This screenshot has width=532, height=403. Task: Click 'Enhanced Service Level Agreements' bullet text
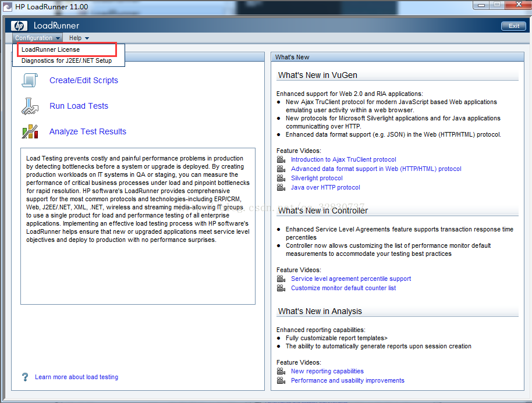pyautogui.click(x=399, y=233)
